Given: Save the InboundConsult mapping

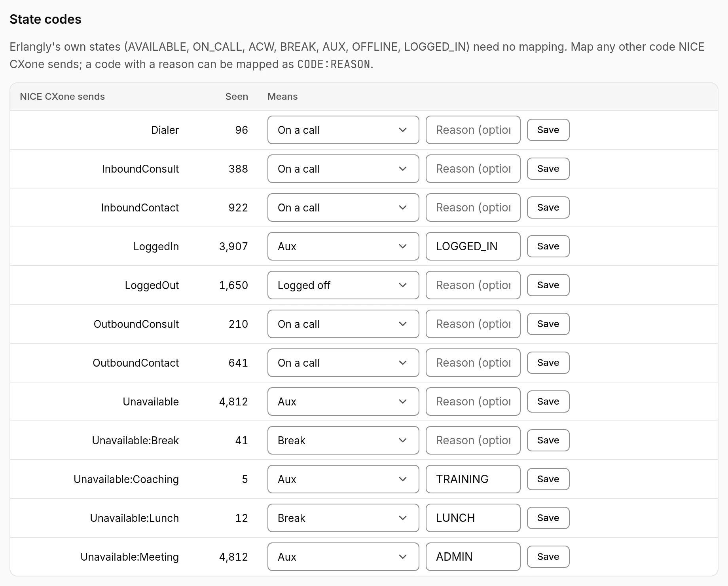Looking at the screenshot, I should coord(548,169).
